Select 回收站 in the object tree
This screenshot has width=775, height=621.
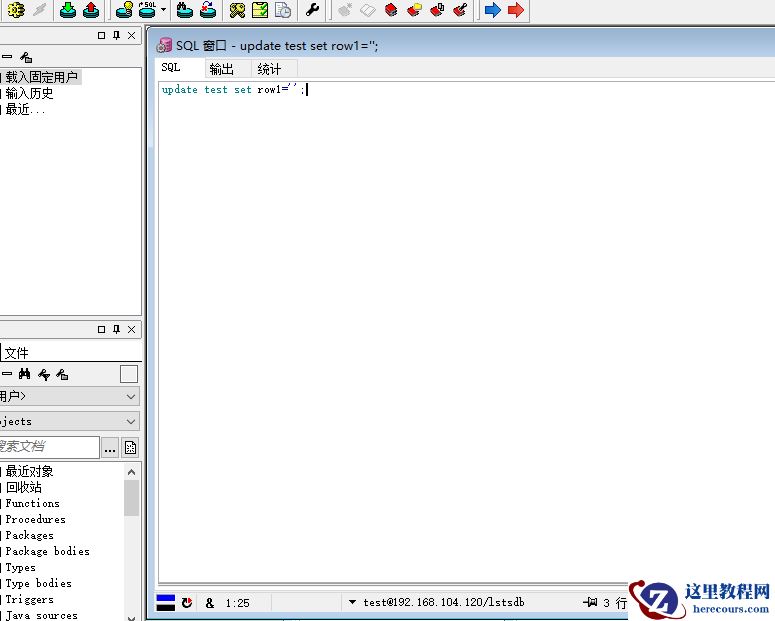24,487
